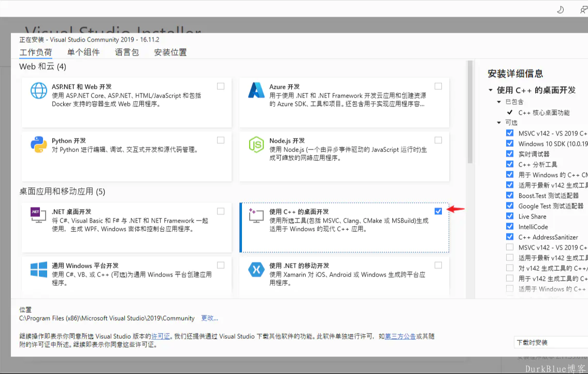
Task: Collapse the 已包含 tree node
Action: tap(499, 102)
